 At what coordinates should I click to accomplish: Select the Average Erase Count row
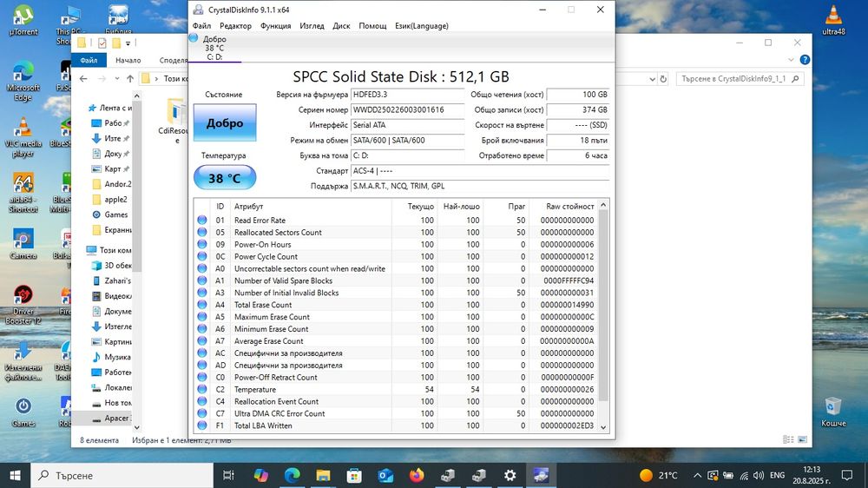[396, 341]
